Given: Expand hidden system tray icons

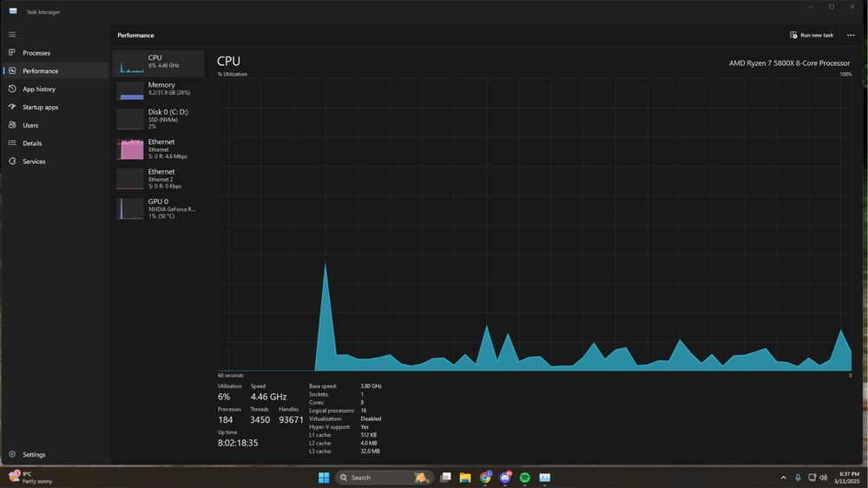Looking at the screenshot, I should coord(783,478).
